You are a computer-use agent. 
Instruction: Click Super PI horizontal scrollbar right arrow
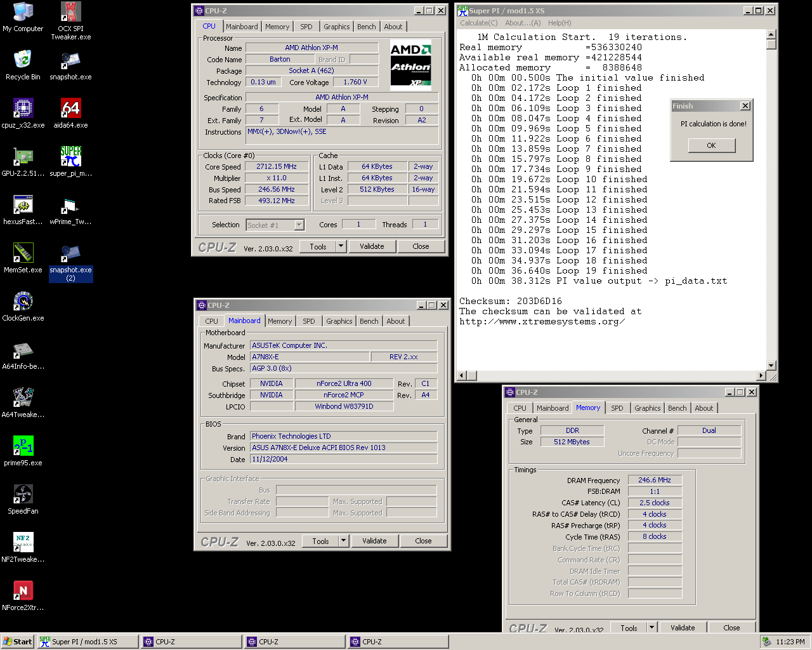click(x=761, y=376)
